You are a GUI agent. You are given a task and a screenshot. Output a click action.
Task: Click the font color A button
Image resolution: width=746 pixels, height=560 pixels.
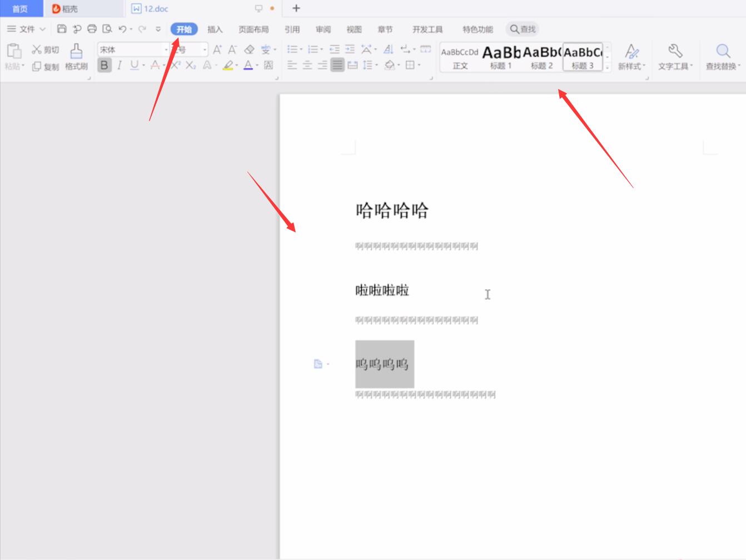[248, 65]
